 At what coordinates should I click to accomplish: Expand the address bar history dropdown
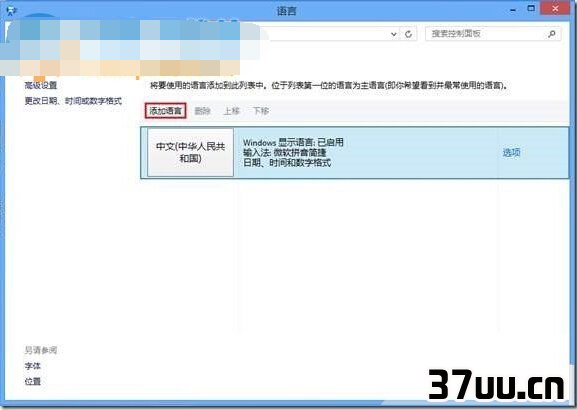tap(393, 34)
